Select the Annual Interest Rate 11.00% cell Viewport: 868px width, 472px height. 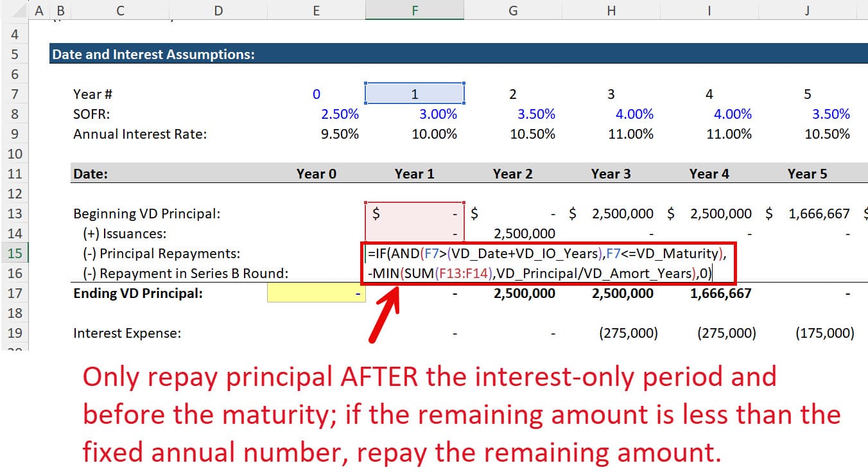632,134
